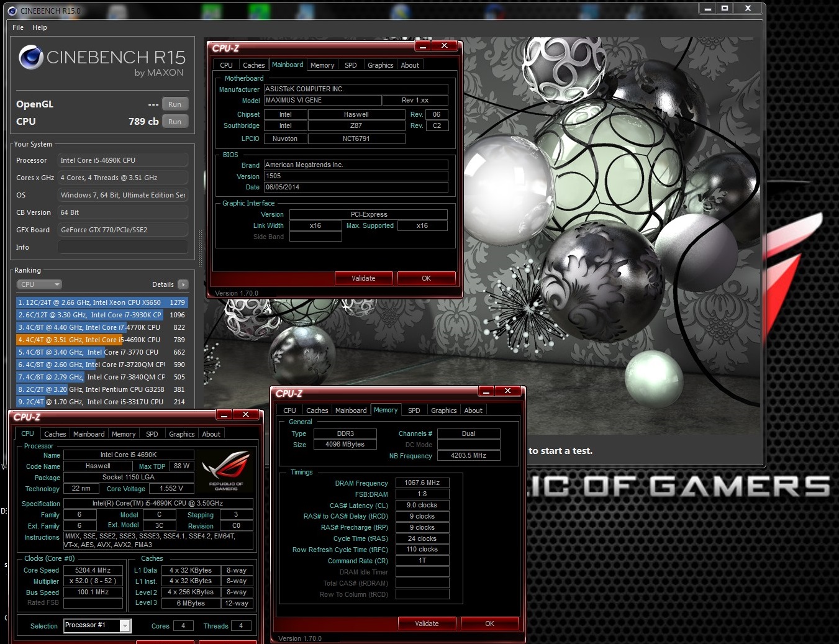Open the CPU ranking dropdown
This screenshot has height=644, width=839.
click(x=40, y=284)
